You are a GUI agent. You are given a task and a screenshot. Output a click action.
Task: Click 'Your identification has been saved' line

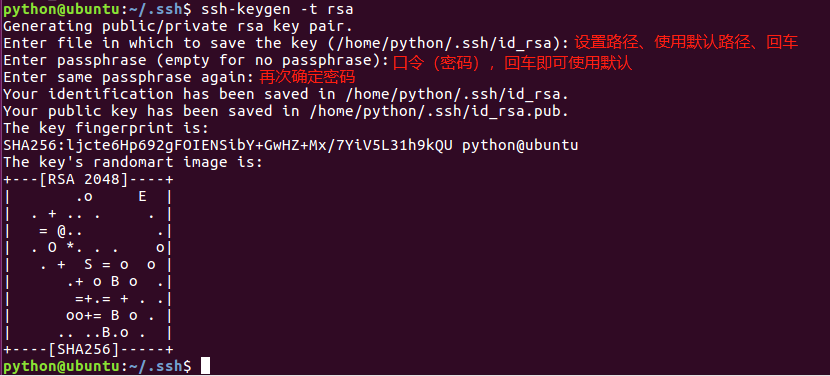pos(286,94)
